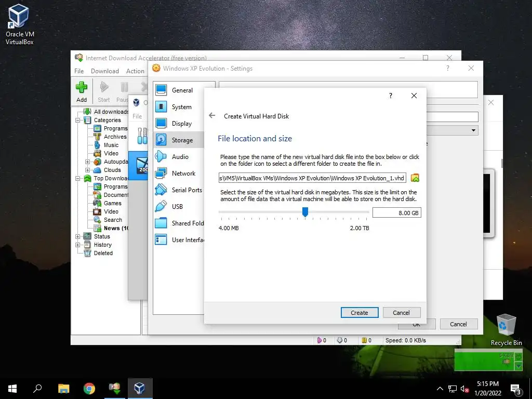Open Oracle VM VirtualBox desktop shortcut
532x399 pixels.
[19, 24]
